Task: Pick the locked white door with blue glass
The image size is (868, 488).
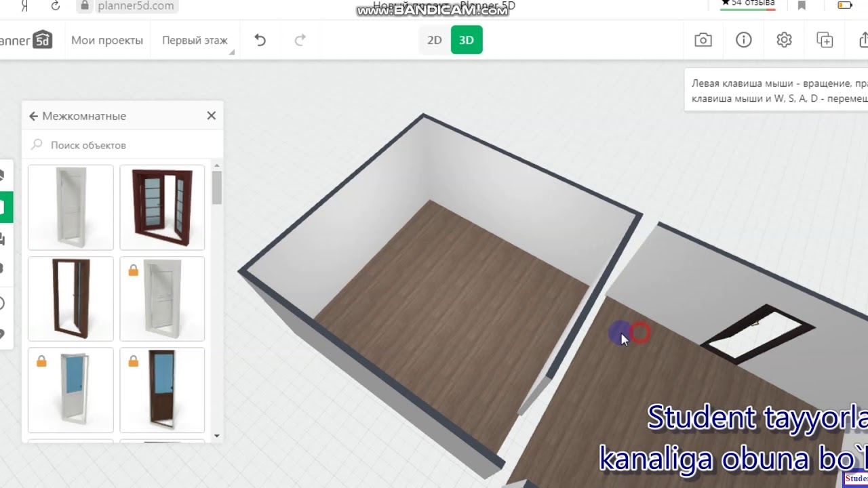Action: (71, 390)
